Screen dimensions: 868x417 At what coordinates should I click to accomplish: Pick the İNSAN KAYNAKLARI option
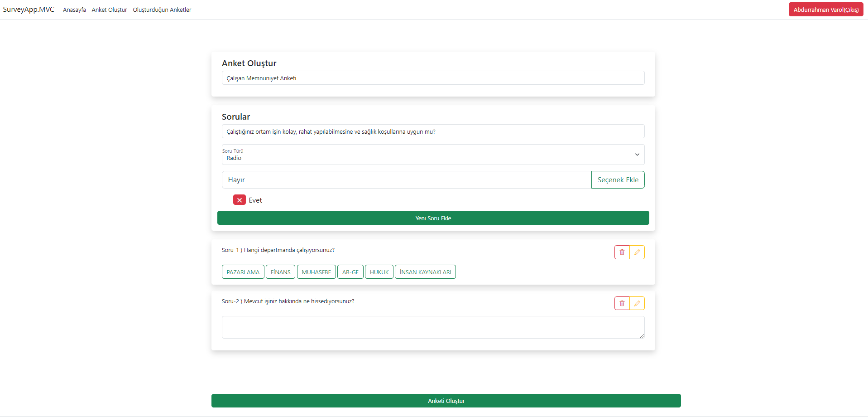click(425, 272)
